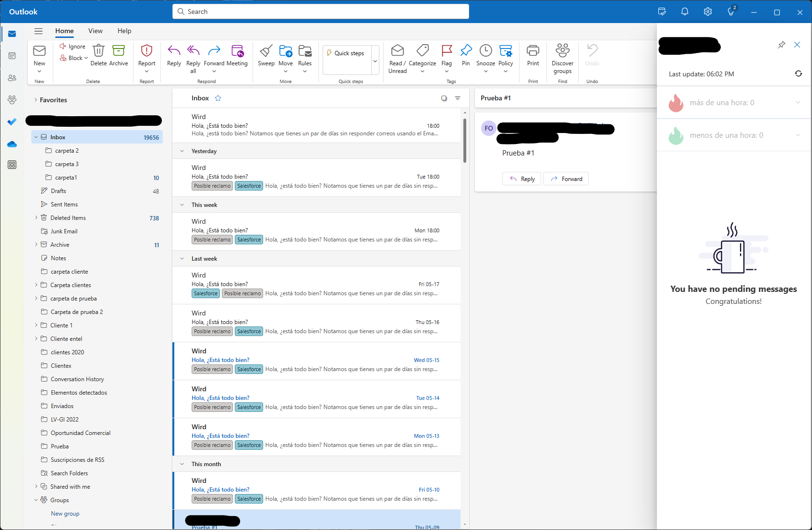Open My Day icon in title bar
This screenshot has width=812, height=530.
point(662,12)
